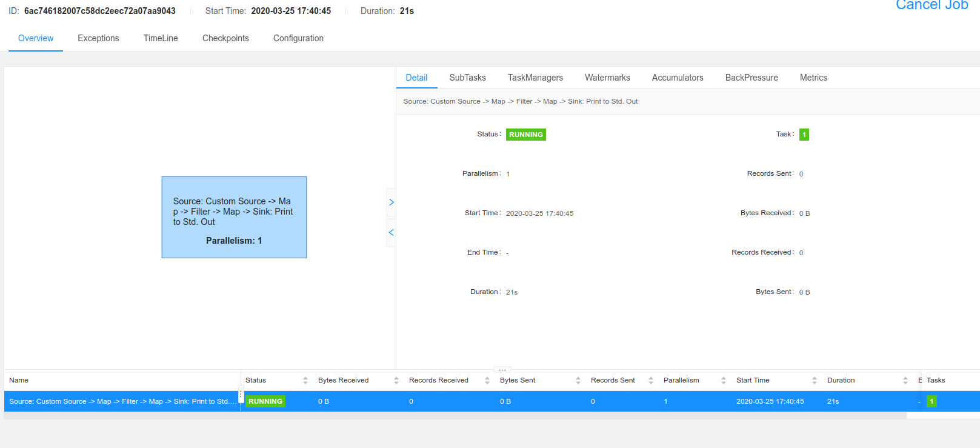Select the Custom Source row in table

tap(121, 401)
